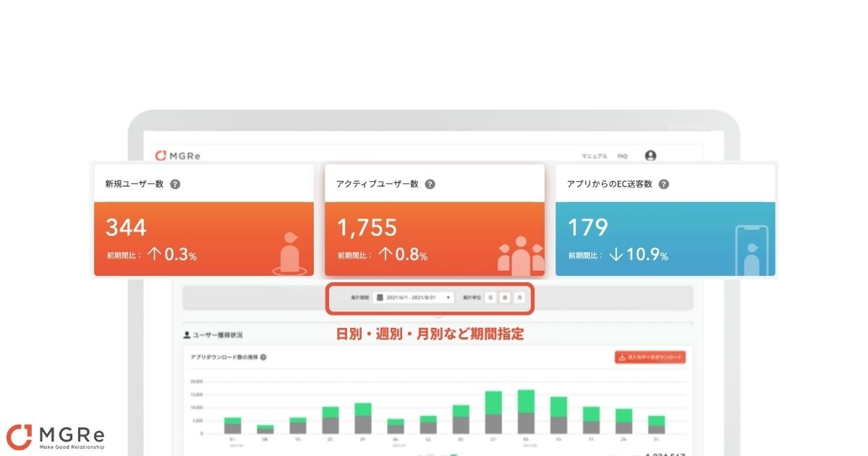Select the 週 (weekly) aggregation unit
Image resolution: width=868 pixels, height=456 pixels.
point(505,297)
